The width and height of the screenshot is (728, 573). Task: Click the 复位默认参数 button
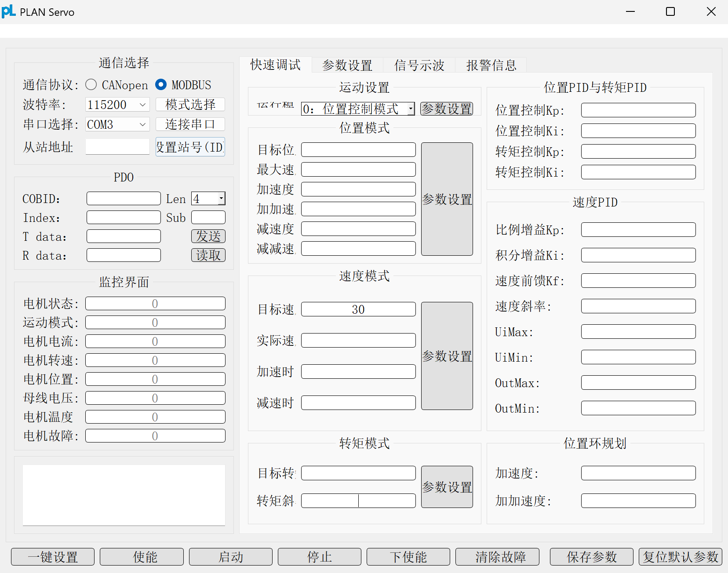tap(681, 557)
